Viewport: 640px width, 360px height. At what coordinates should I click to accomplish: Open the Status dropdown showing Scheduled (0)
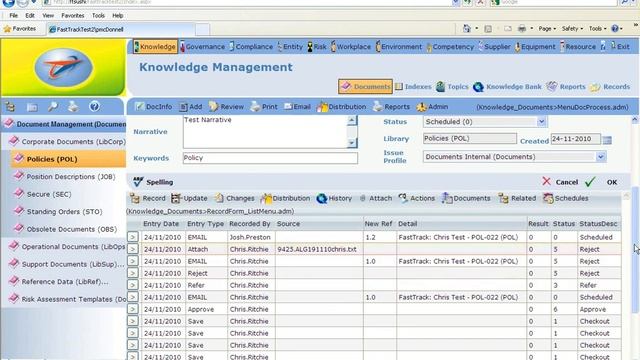tap(541, 122)
